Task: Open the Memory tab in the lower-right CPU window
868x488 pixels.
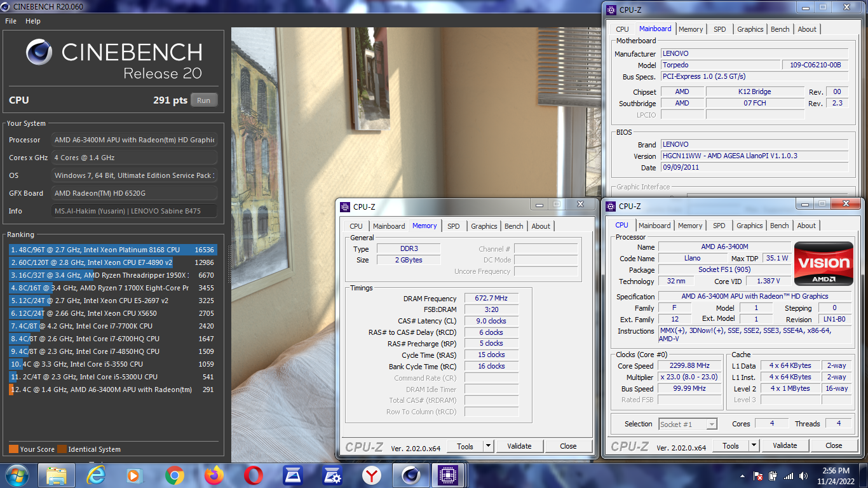Action: coord(690,226)
